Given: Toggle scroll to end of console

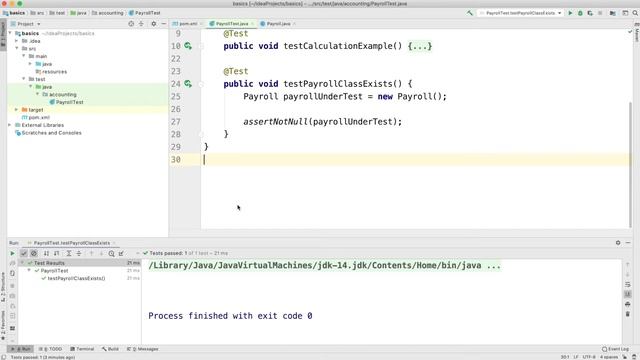Looking at the screenshot, I should pos(627,294).
